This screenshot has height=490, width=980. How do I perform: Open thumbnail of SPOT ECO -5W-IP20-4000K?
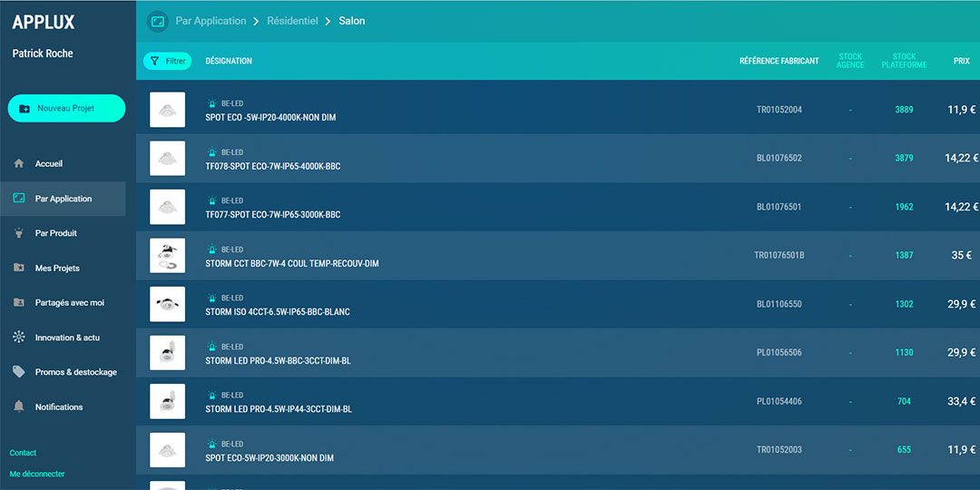pyautogui.click(x=168, y=110)
